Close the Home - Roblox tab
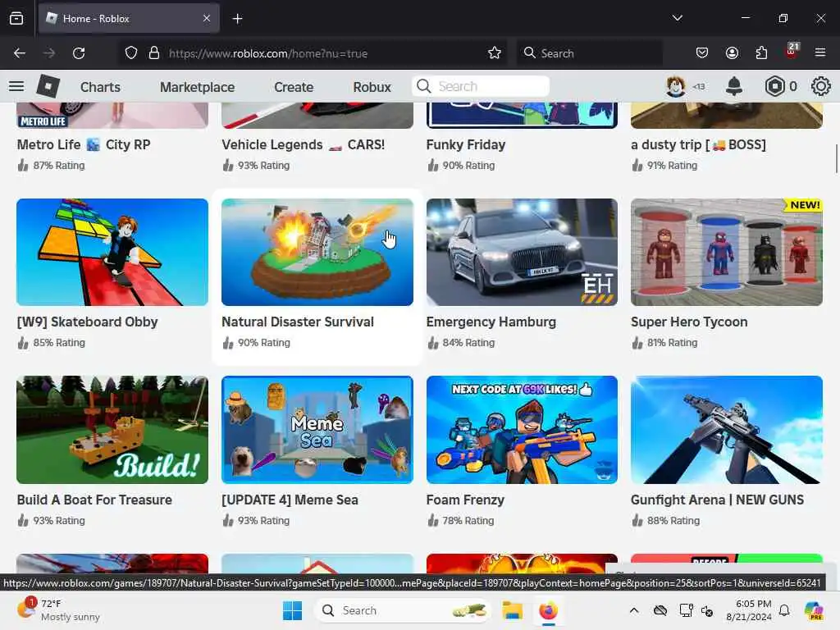Image resolution: width=840 pixels, height=630 pixels. [x=207, y=18]
